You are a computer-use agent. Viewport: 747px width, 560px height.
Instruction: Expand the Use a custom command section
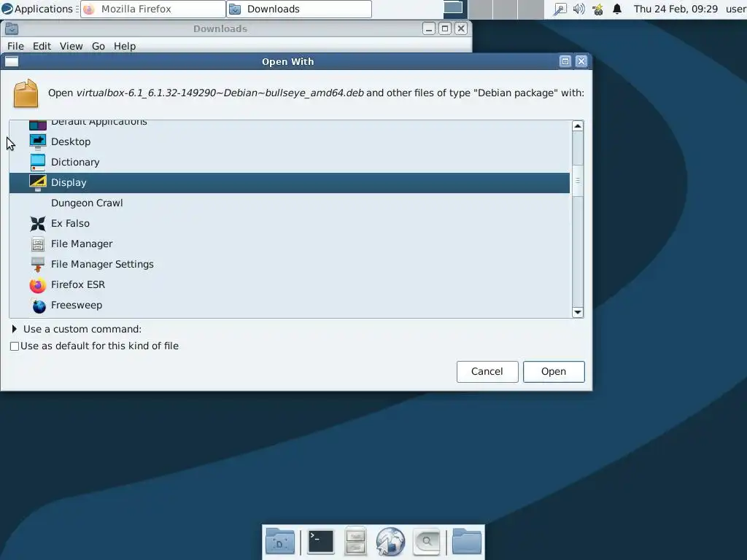(x=15, y=329)
